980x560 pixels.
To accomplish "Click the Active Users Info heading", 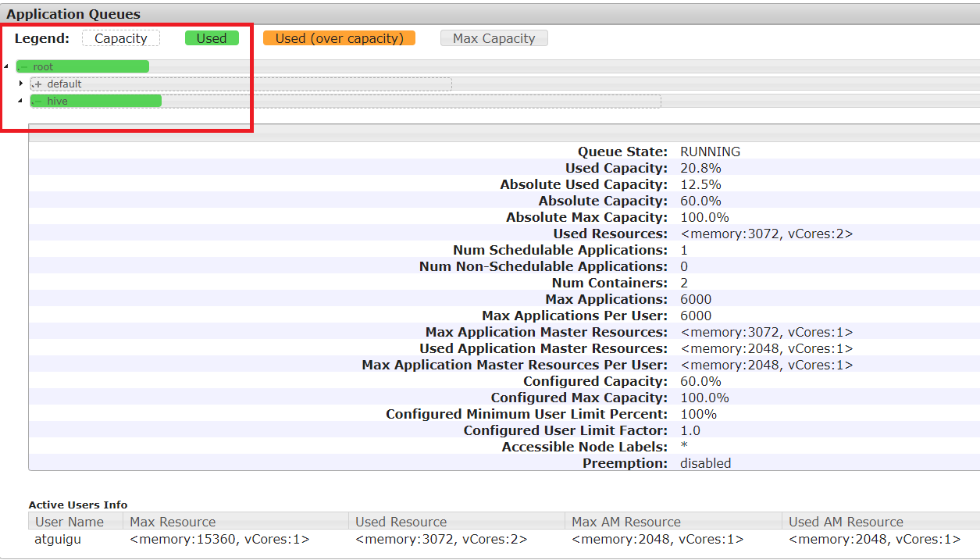I will pos(78,505).
